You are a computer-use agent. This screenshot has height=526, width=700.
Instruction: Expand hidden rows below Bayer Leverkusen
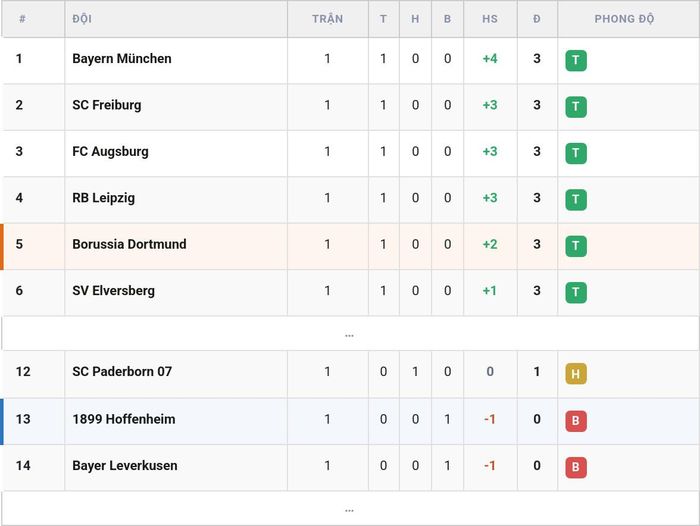(x=350, y=509)
